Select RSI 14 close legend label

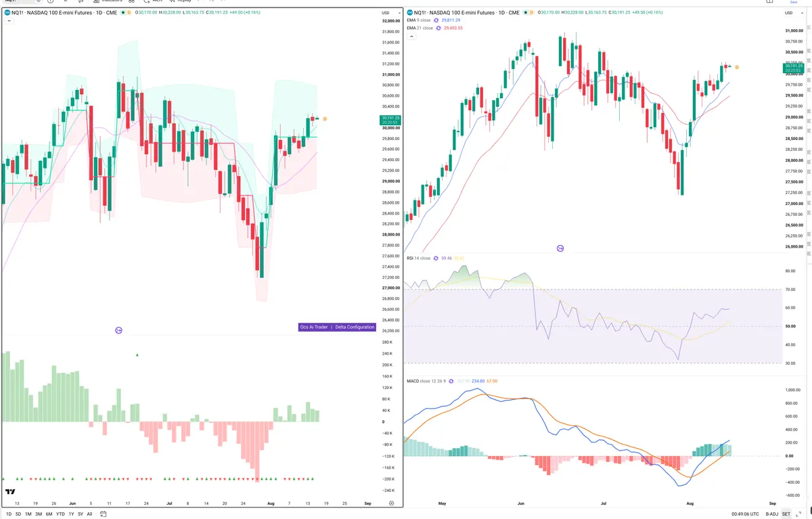click(418, 258)
